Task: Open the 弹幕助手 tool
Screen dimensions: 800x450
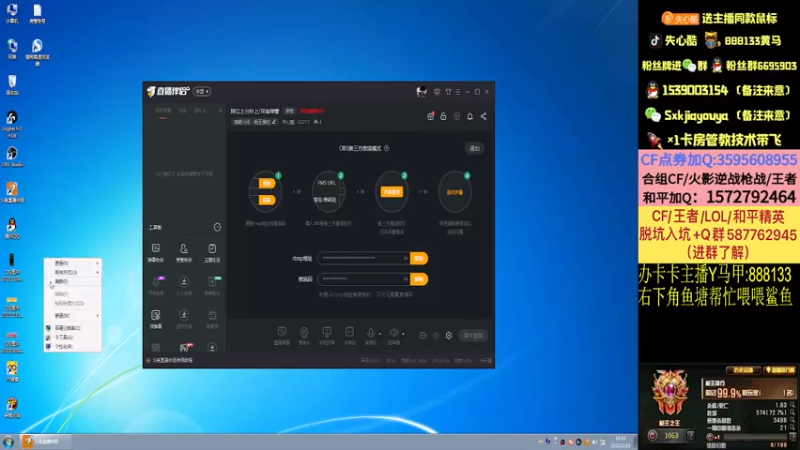Action: click(x=156, y=253)
